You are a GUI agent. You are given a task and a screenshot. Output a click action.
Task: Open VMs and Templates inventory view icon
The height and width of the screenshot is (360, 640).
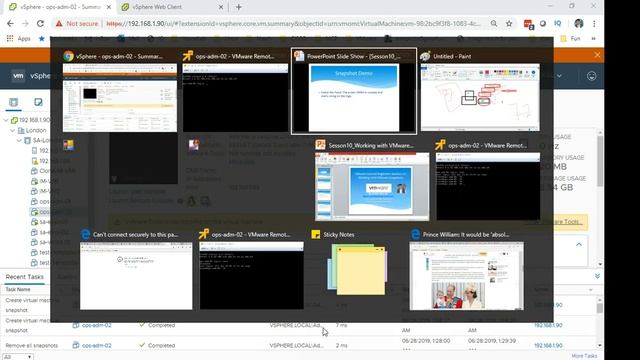pos(38,102)
